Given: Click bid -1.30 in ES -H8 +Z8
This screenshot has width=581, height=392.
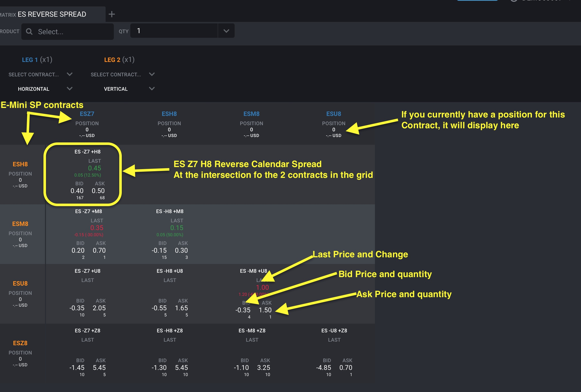Looking at the screenshot, I should pos(159,368).
